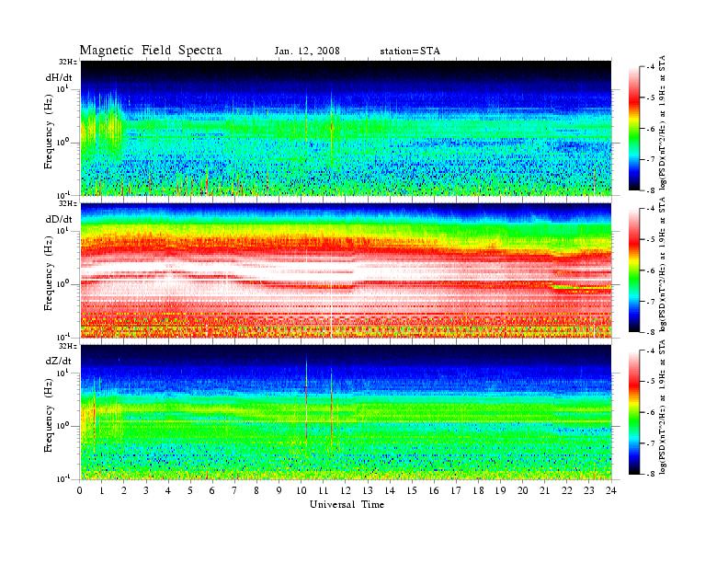Click the time axis tick label "0"
728x563 pixels.
tap(80, 490)
